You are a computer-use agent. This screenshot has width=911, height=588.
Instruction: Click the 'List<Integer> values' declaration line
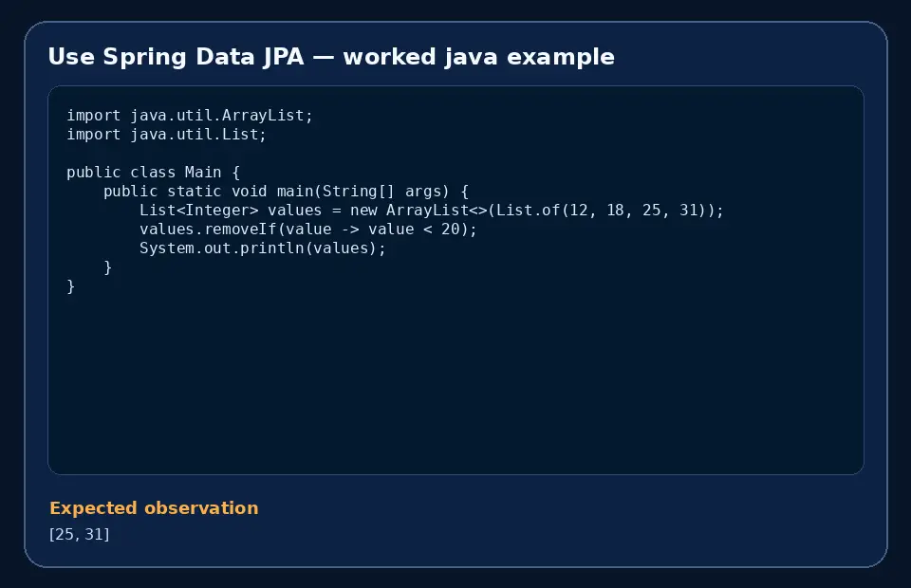(x=432, y=211)
